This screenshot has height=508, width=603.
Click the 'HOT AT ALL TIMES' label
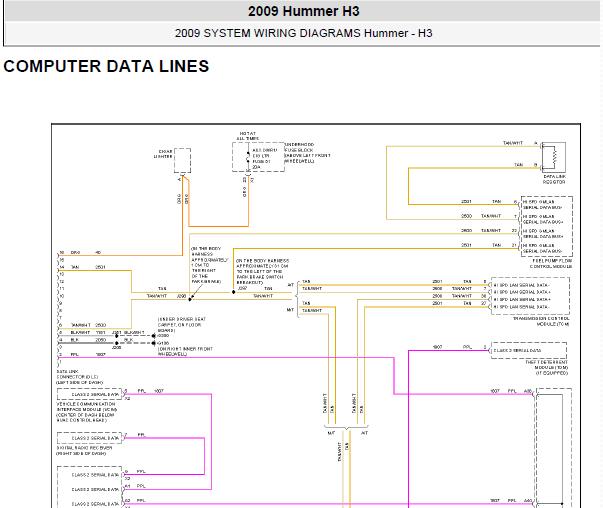pyautogui.click(x=247, y=136)
